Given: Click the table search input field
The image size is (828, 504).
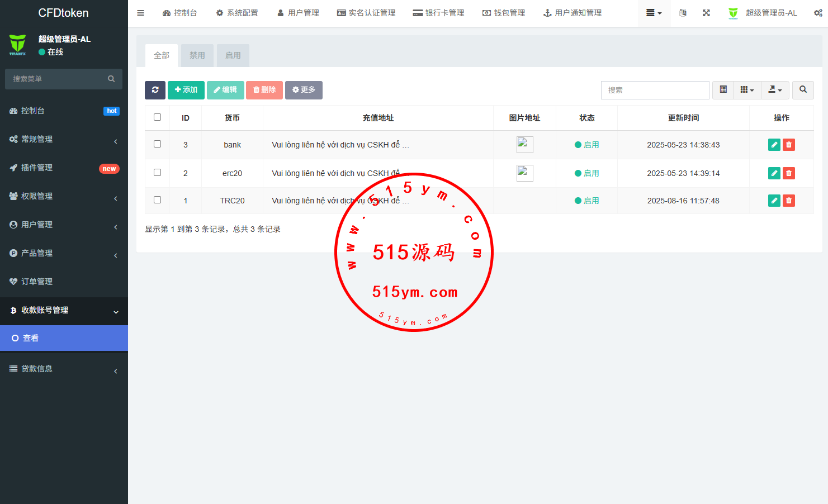Looking at the screenshot, I should click(655, 90).
